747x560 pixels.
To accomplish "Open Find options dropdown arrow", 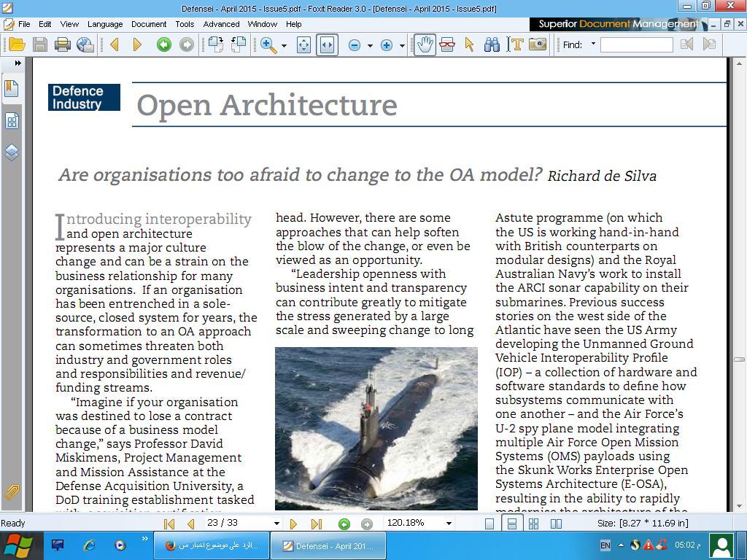I will coord(593,44).
